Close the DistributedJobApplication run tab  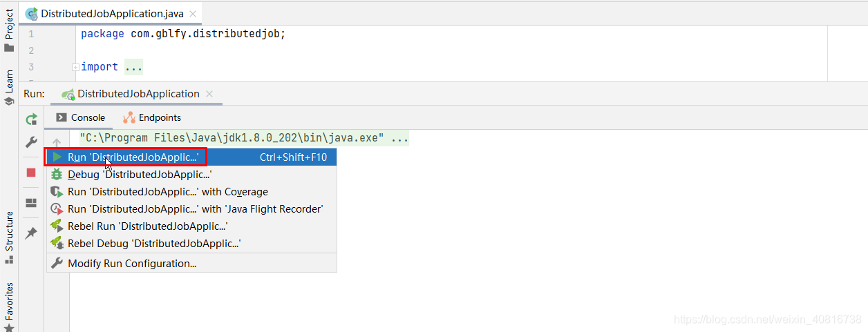(210, 94)
